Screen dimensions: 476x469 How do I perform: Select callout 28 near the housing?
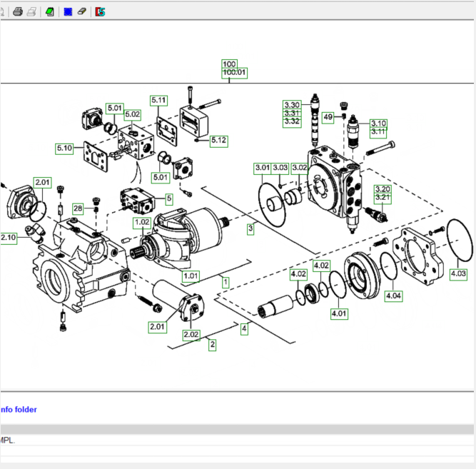pos(77,208)
